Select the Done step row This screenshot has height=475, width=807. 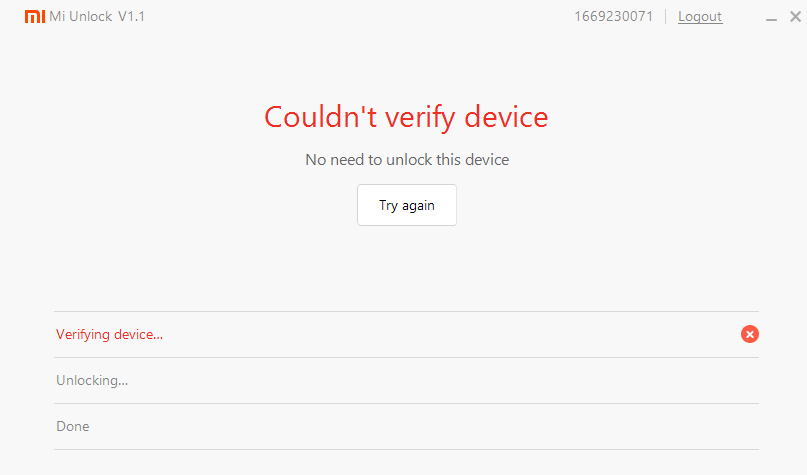[73, 427]
